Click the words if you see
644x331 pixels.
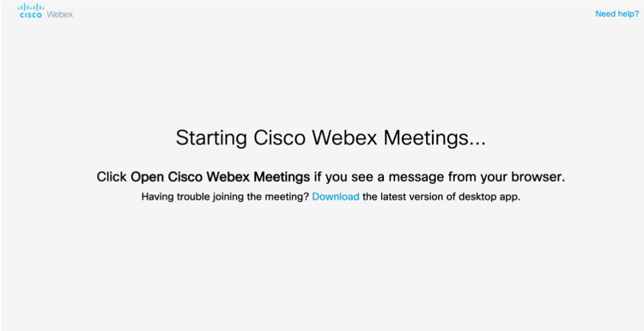(x=343, y=177)
